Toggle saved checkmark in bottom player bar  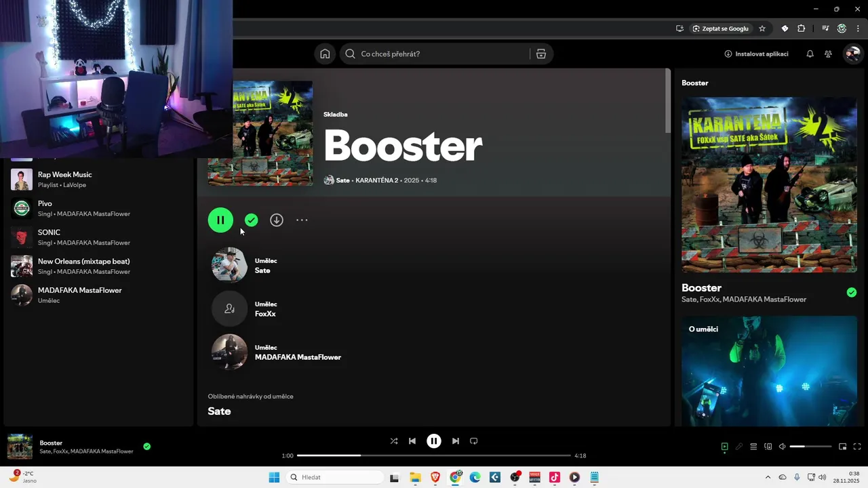coord(146,446)
